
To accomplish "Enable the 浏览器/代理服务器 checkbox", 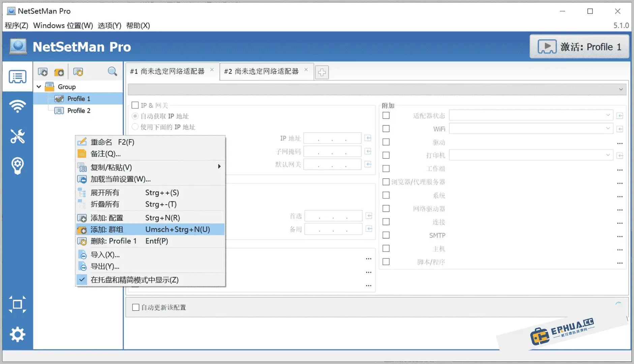I will (x=386, y=182).
